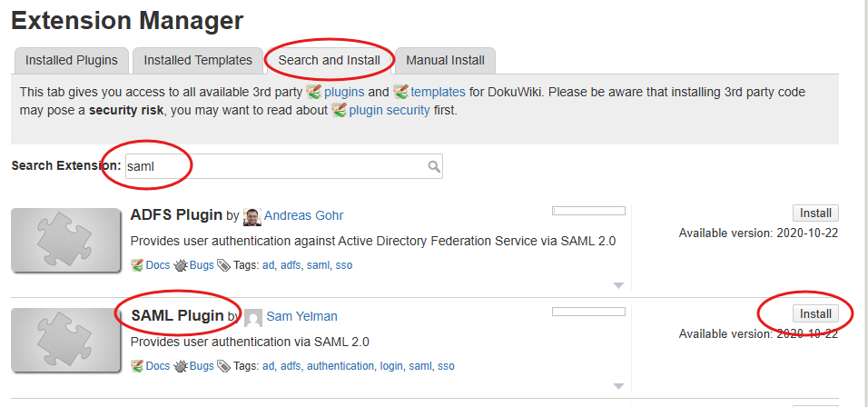The width and height of the screenshot is (868, 407).
Task: Open the templates link in description
Action: pos(438,92)
